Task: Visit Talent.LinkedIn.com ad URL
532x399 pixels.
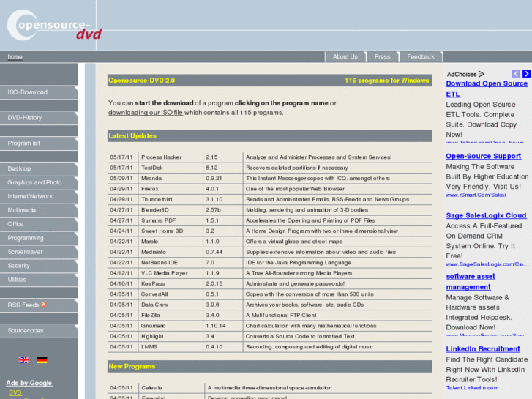Action: [472, 388]
